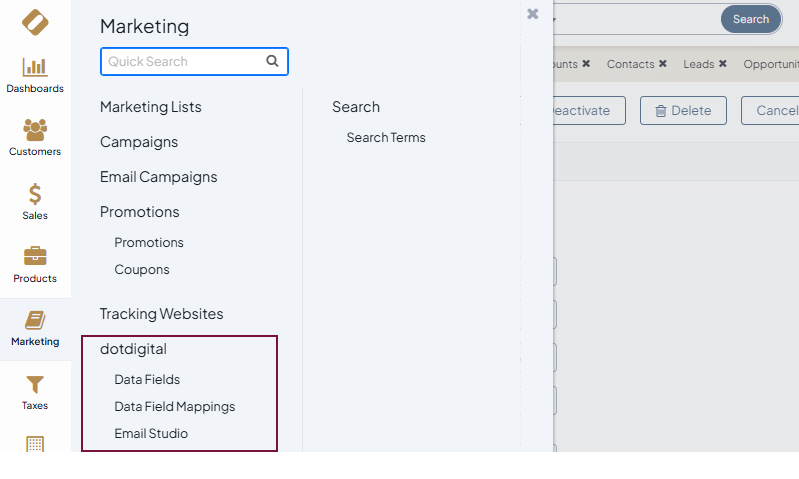799x479 pixels.
Task: Select the Marketing book icon
Action: coord(35,321)
